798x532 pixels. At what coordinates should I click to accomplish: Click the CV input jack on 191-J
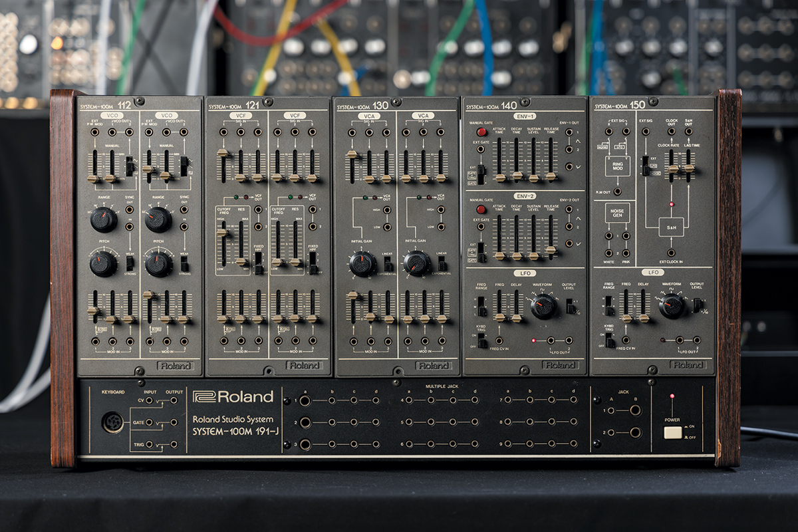(148, 400)
